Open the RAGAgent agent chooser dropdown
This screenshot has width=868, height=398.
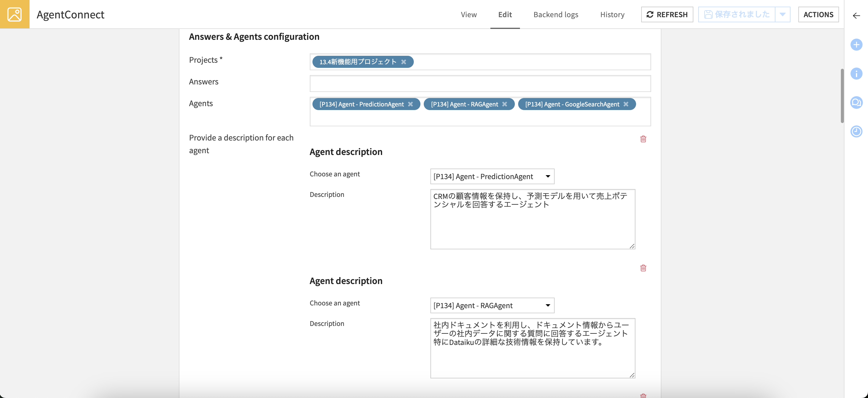click(492, 305)
